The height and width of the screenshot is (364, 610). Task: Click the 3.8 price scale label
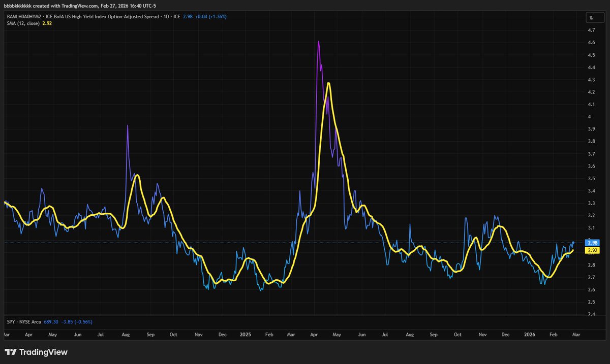pos(591,142)
